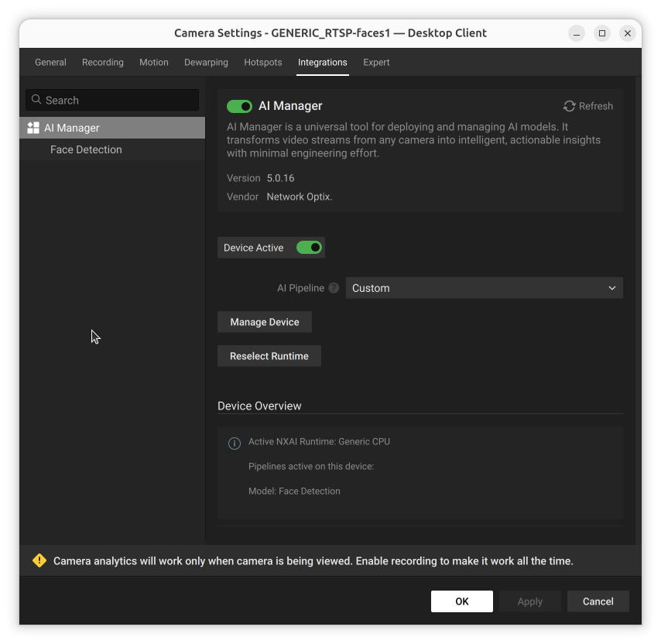Screen dimensions: 661x644
Task: Select AI Manager in the sidebar list
Action: click(x=112, y=128)
